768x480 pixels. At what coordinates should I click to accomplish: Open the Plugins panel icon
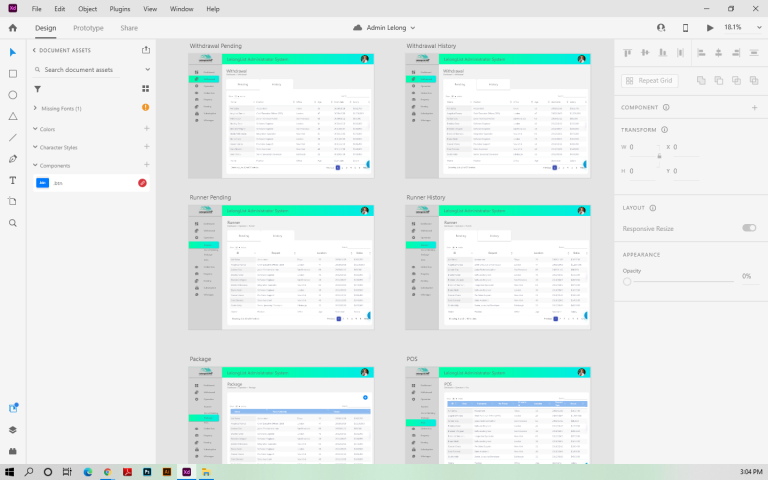pyautogui.click(x=13, y=451)
